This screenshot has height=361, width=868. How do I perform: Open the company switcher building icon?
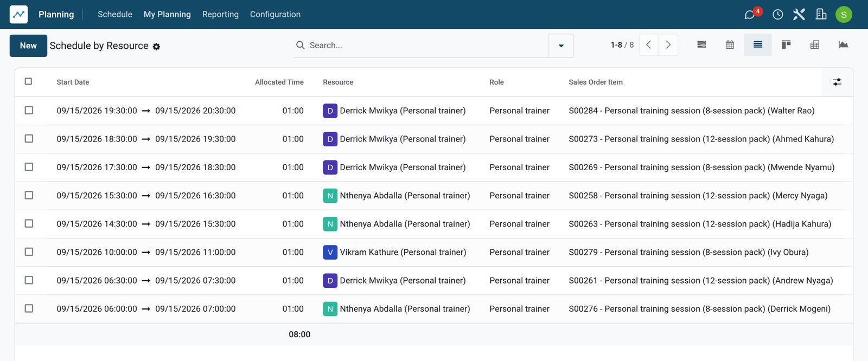[x=821, y=15]
